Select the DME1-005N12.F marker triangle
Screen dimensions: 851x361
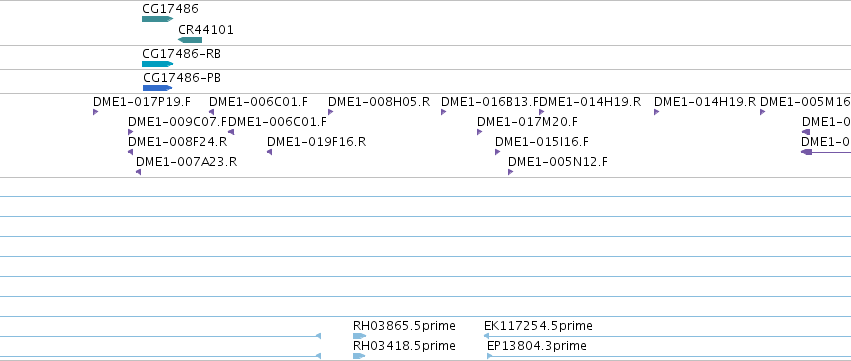point(510,172)
